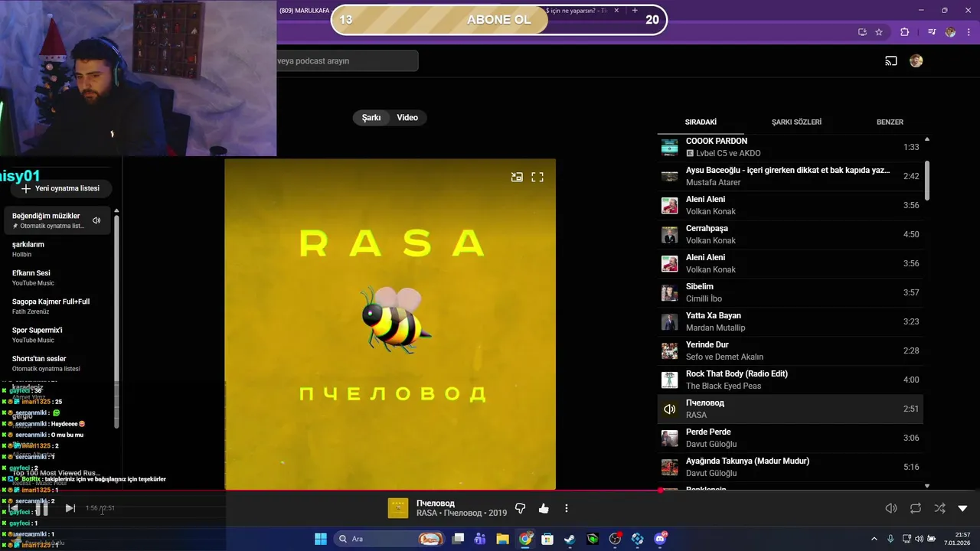Open the Spor Supermix'i playlist
This screenshot has height=551, width=980.
click(x=57, y=334)
